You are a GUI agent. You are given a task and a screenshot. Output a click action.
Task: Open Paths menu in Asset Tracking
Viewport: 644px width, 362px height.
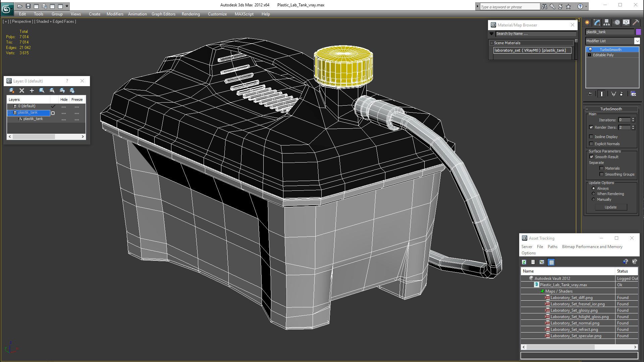pyautogui.click(x=552, y=247)
